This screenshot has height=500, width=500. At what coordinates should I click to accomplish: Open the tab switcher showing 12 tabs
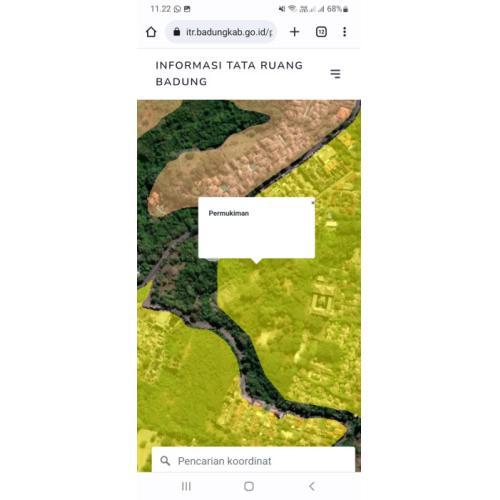[321, 32]
